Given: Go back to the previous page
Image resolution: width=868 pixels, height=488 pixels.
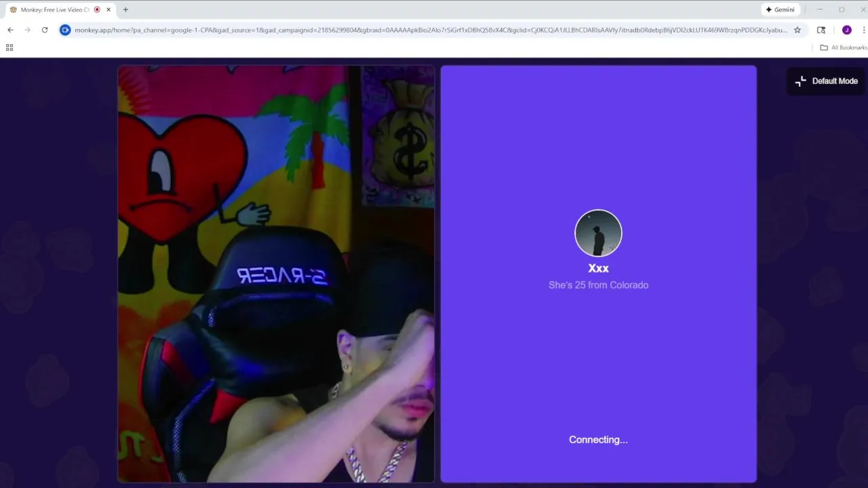Looking at the screenshot, I should tap(10, 30).
